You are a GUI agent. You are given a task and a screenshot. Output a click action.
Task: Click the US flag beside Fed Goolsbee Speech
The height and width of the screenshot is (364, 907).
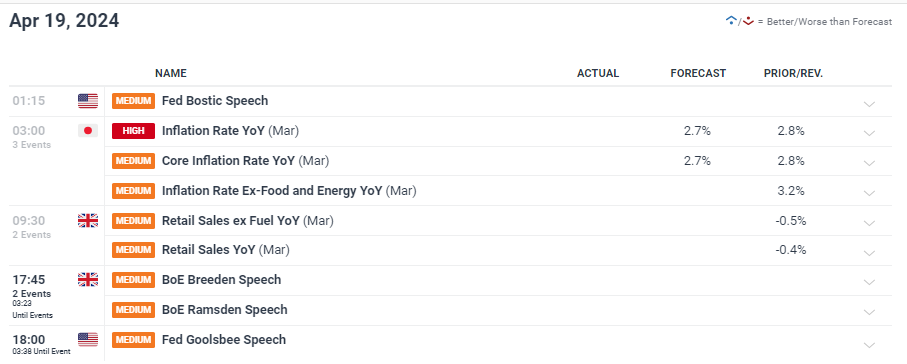tap(88, 340)
